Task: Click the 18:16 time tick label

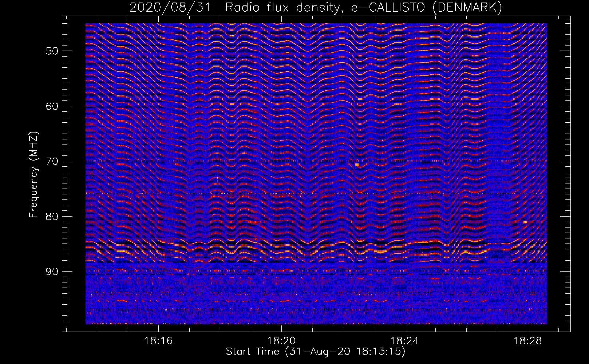Action: pyautogui.click(x=159, y=341)
